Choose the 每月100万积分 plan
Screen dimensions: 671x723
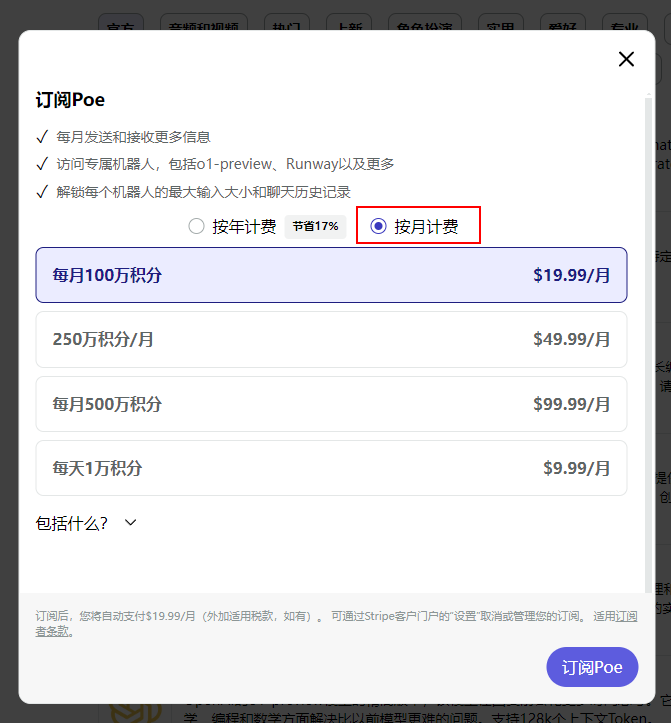coord(331,275)
